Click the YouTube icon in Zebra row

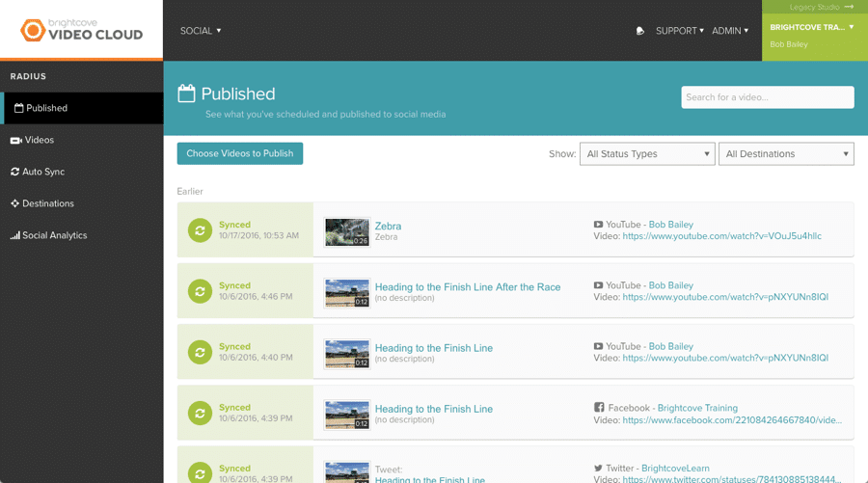[x=598, y=225]
